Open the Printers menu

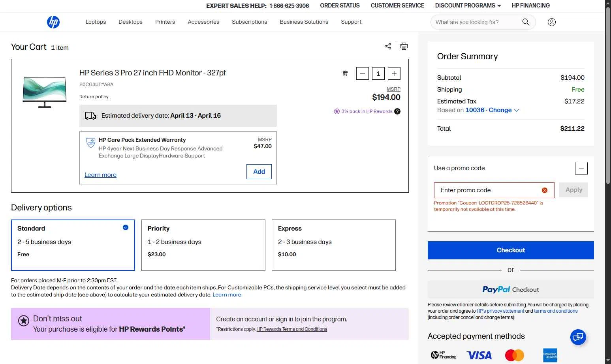tap(165, 22)
